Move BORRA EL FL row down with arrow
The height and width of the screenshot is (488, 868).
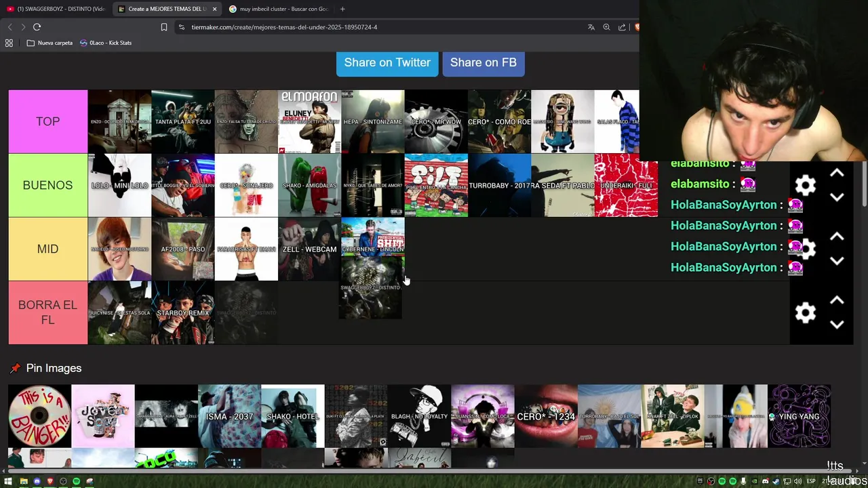pos(837,325)
